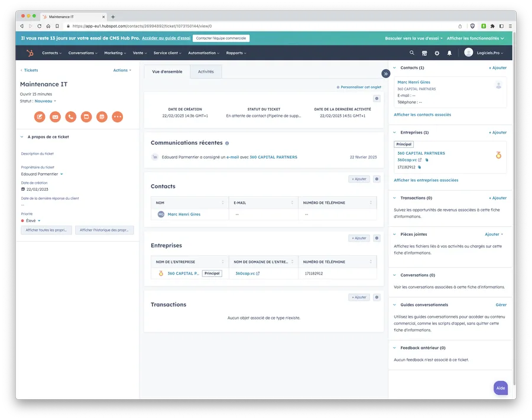Open the Automatisation navigation menu
This screenshot has width=532, height=420.
(x=203, y=53)
